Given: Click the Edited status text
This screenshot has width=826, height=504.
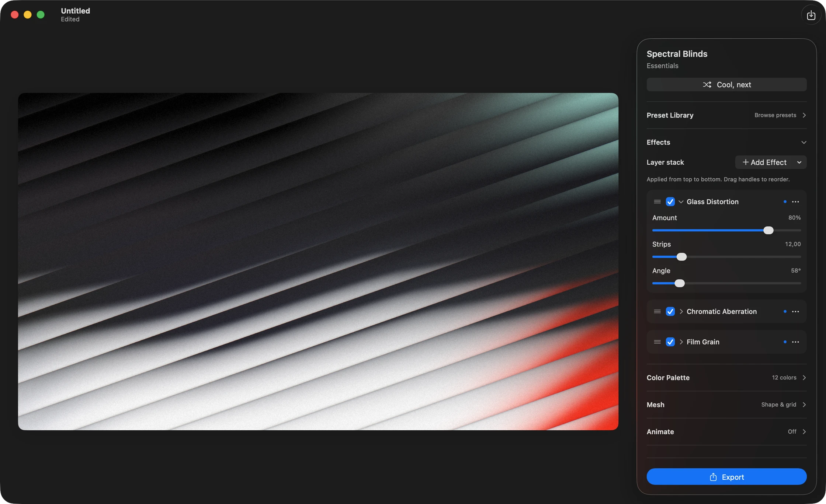Looking at the screenshot, I should coord(70,19).
